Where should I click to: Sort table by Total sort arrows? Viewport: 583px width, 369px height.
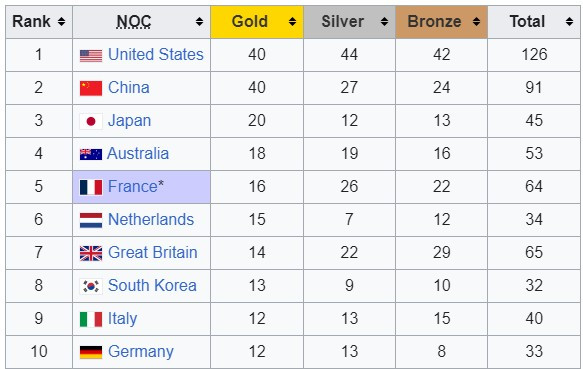tap(569, 22)
